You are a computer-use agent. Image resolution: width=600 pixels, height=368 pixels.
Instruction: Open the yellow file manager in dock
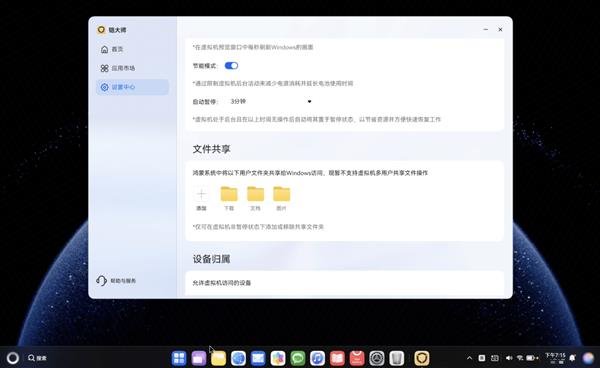coord(218,358)
